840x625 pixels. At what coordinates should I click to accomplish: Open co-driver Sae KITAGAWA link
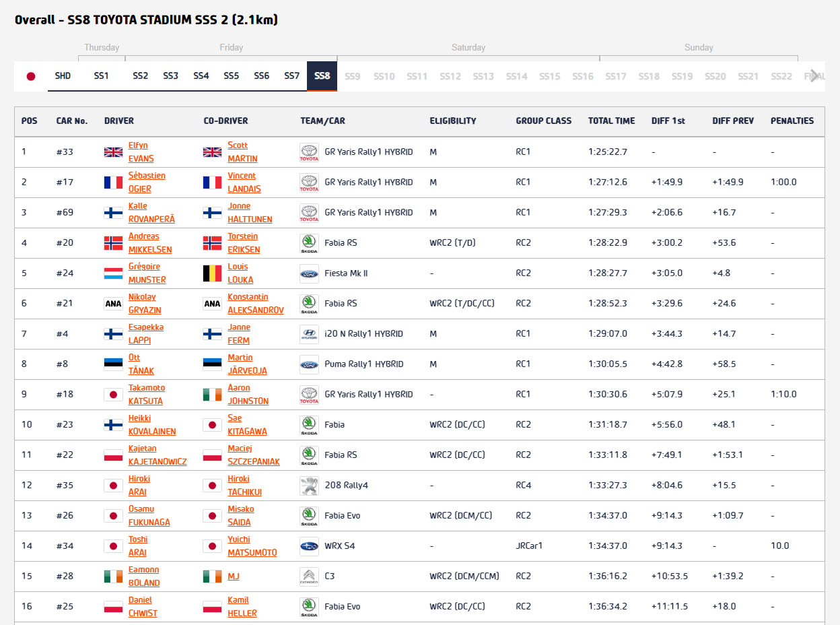tap(247, 425)
